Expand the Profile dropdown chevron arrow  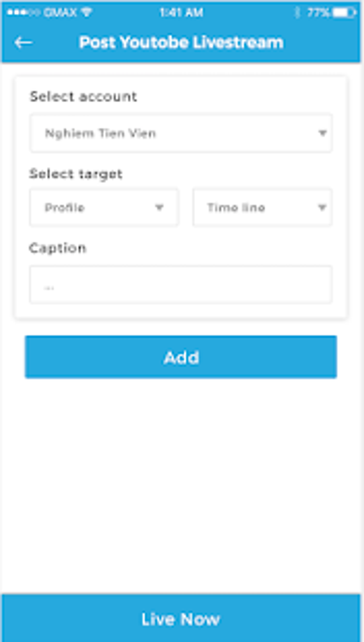tap(160, 207)
